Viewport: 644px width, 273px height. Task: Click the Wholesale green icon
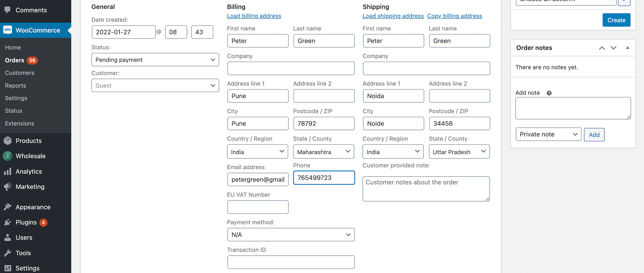(x=8, y=156)
